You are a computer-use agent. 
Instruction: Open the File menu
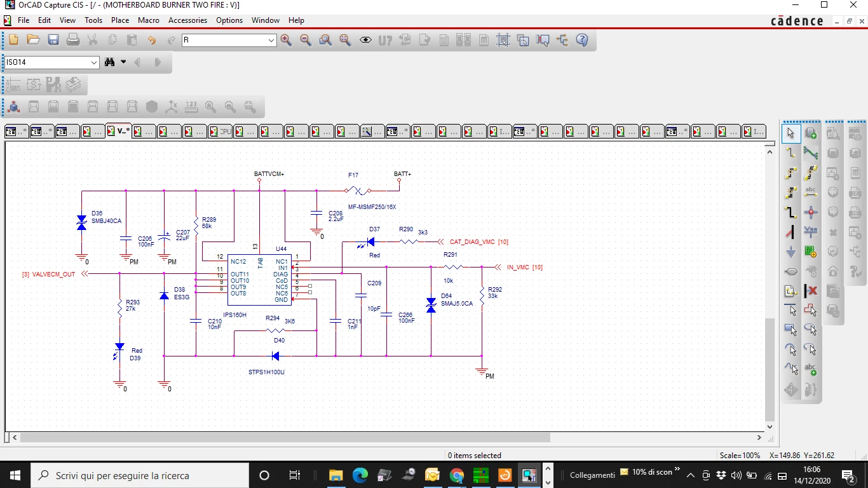pos(24,20)
